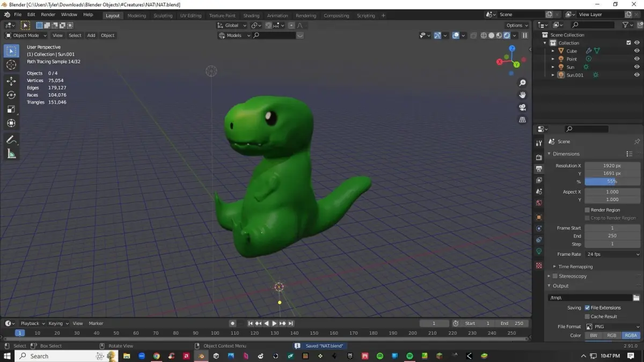
Task: Click the resolution percentage 55% slider
Action: [612, 181]
